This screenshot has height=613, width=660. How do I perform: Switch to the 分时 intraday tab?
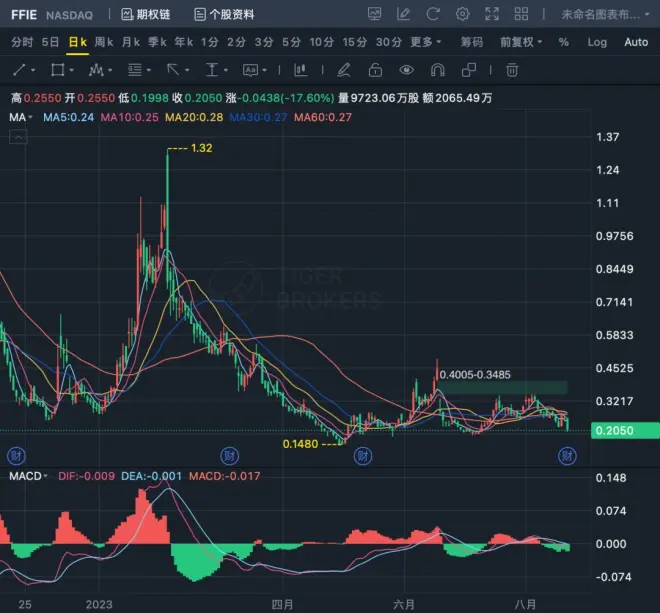[22, 42]
